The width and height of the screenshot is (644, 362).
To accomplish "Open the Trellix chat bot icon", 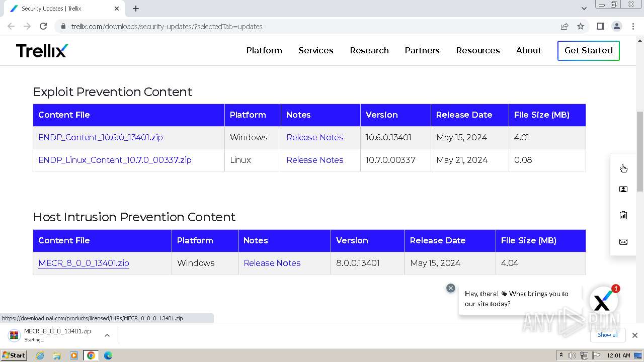I will click(x=603, y=301).
